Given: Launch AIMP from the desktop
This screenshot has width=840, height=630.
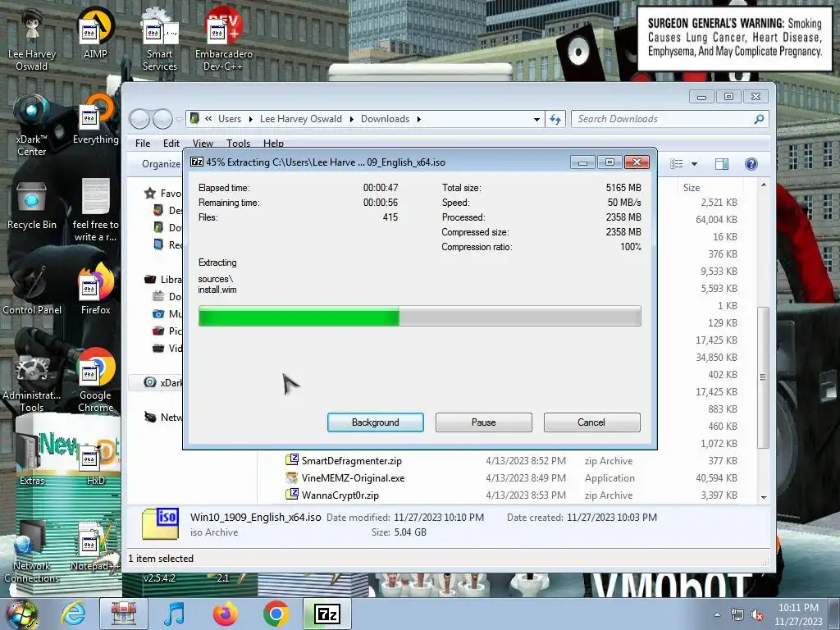Looking at the screenshot, I should [95, 34].
